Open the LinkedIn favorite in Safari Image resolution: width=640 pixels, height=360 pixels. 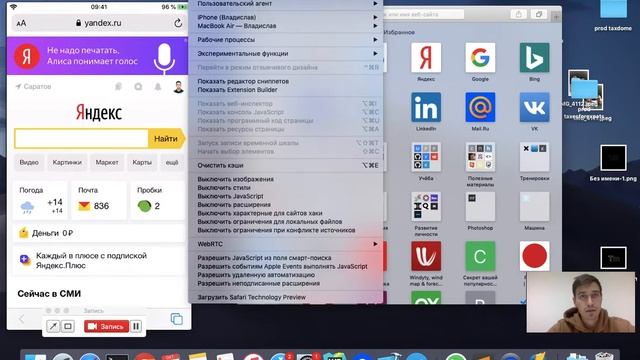[x=426, y=107]
